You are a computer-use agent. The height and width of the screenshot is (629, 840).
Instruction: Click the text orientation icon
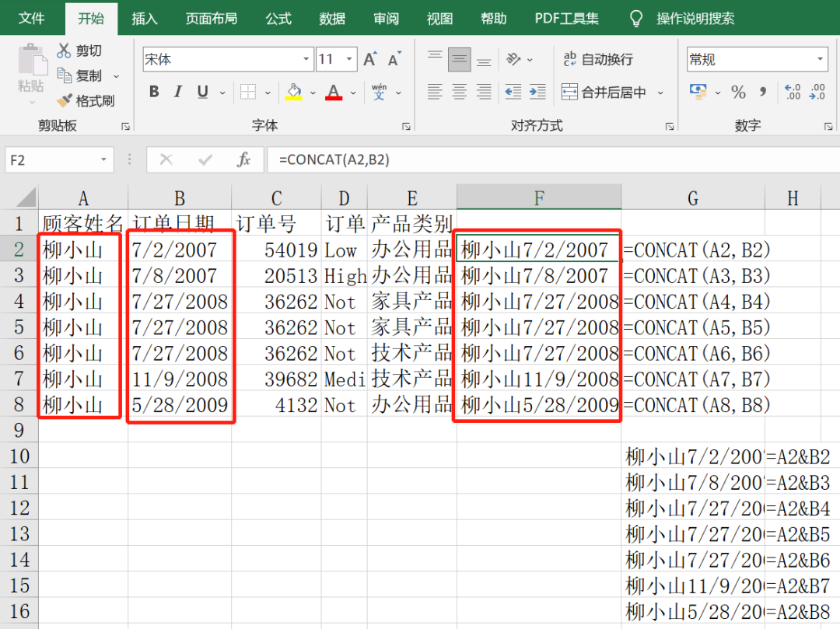(514, 59)
